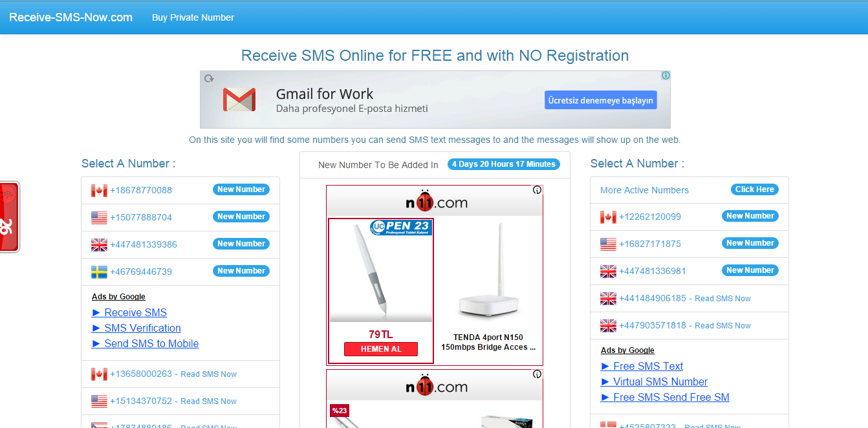
Task: Open ad info icon on first n11.com ad
Action: (x=537, y=190)
